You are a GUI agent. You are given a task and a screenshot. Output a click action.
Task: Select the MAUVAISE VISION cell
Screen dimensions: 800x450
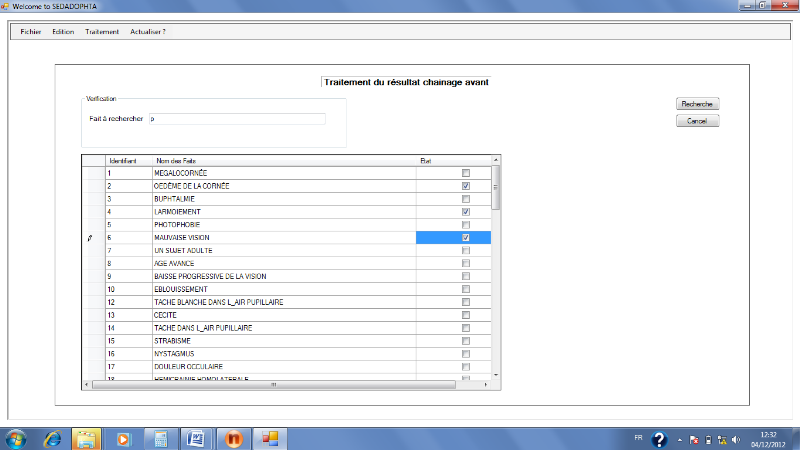pos(284,237)
